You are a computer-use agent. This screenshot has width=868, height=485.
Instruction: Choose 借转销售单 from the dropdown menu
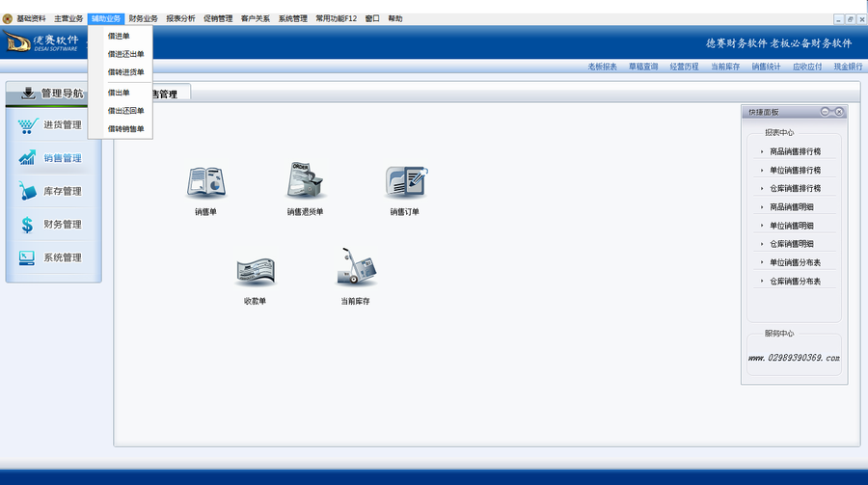[121, 129]
